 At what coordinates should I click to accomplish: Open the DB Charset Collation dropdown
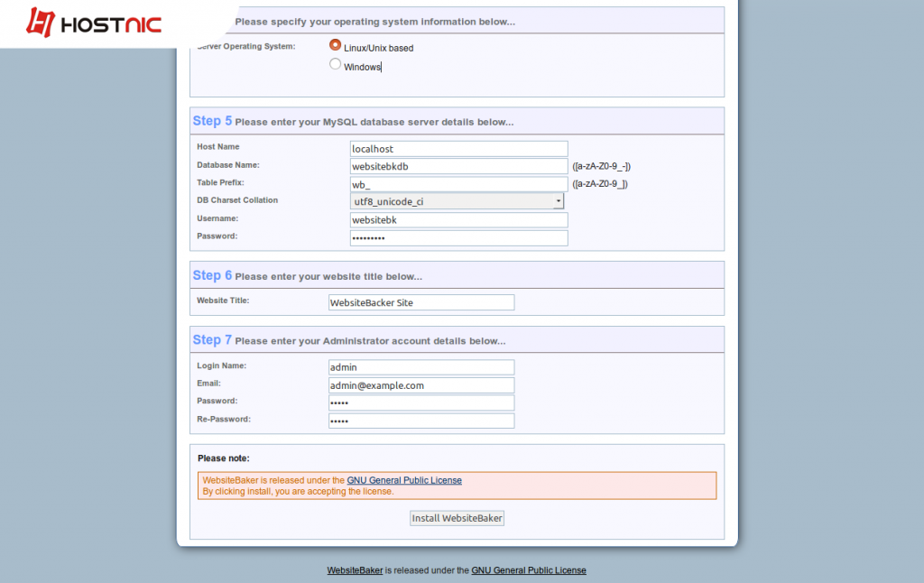pos(457,201)
